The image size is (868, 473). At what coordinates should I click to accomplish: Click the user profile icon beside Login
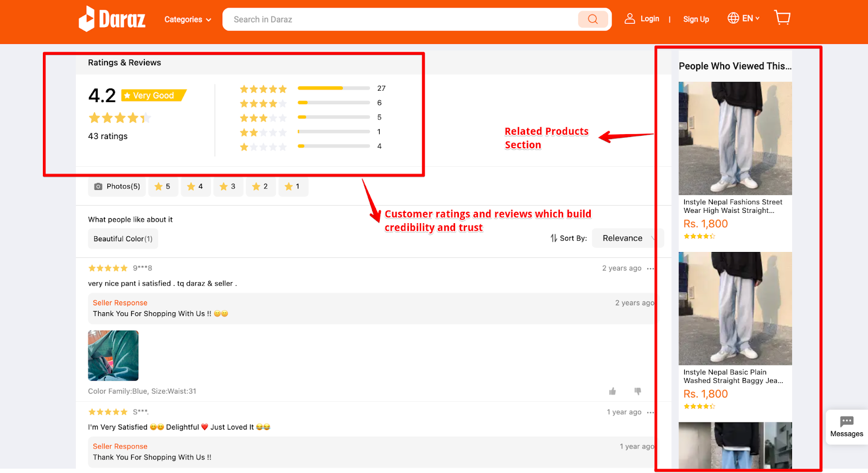click(x=629, y=19)
